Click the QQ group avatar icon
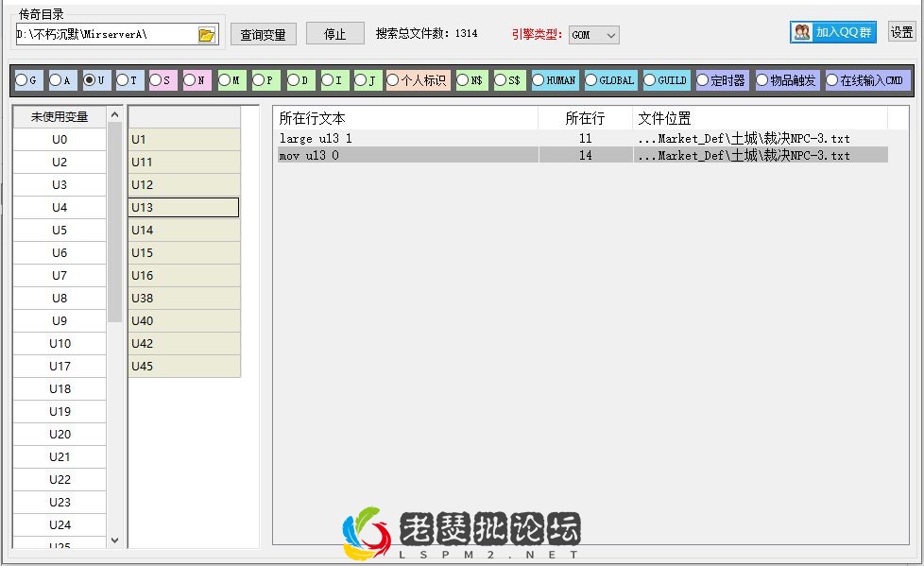 click(x=802, y=32)
